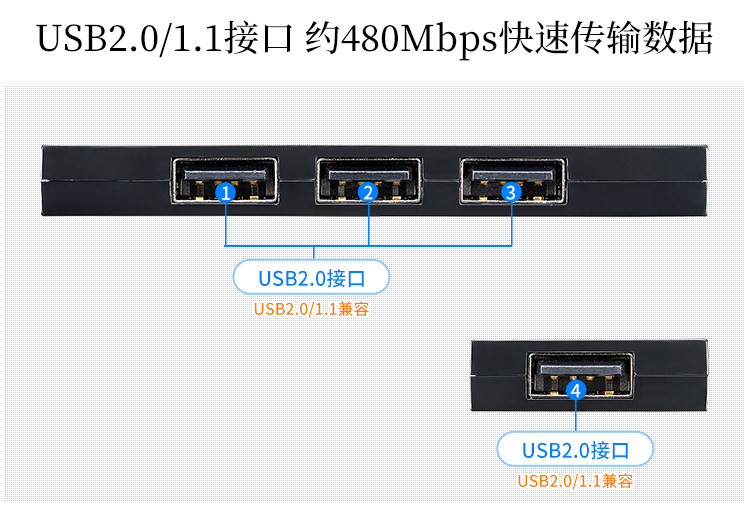The image size is (750, 512).
Task: Click the blue number 3 circle marker
Action: tap(511, 193)
